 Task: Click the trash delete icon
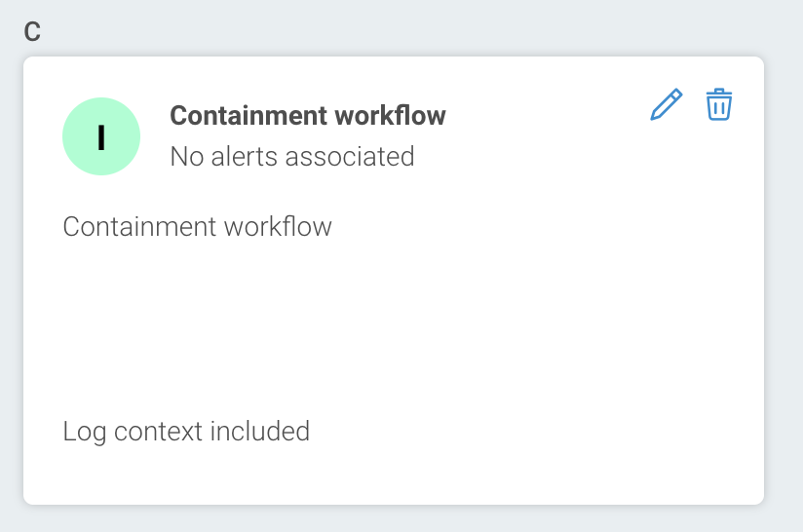(x=719, y=104)
